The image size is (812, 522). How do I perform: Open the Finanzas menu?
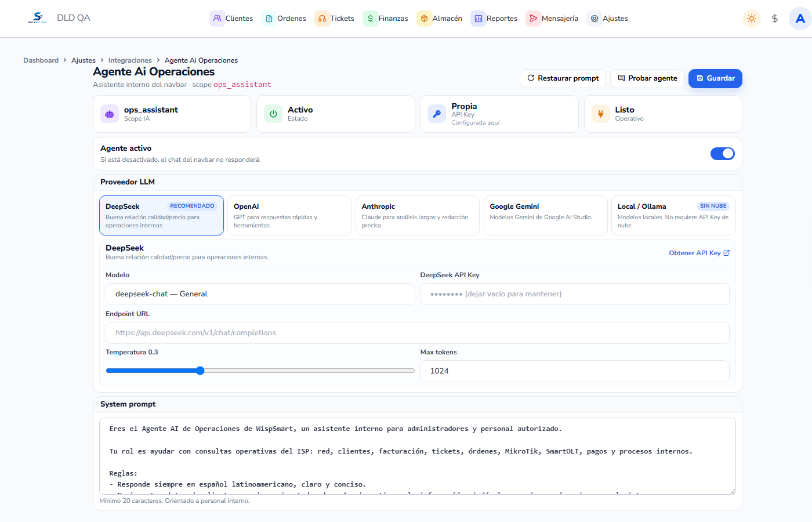tap(386, 19)
